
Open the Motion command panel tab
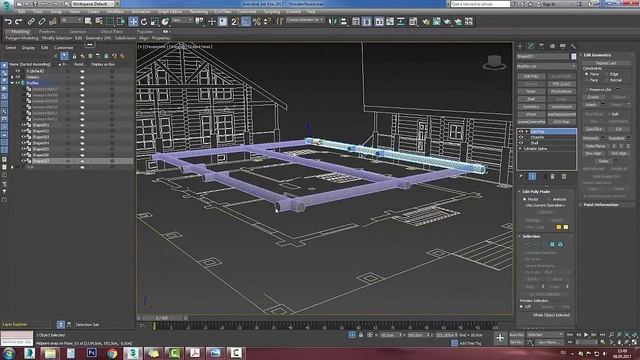pyautogui.click(x=552, y=46)
